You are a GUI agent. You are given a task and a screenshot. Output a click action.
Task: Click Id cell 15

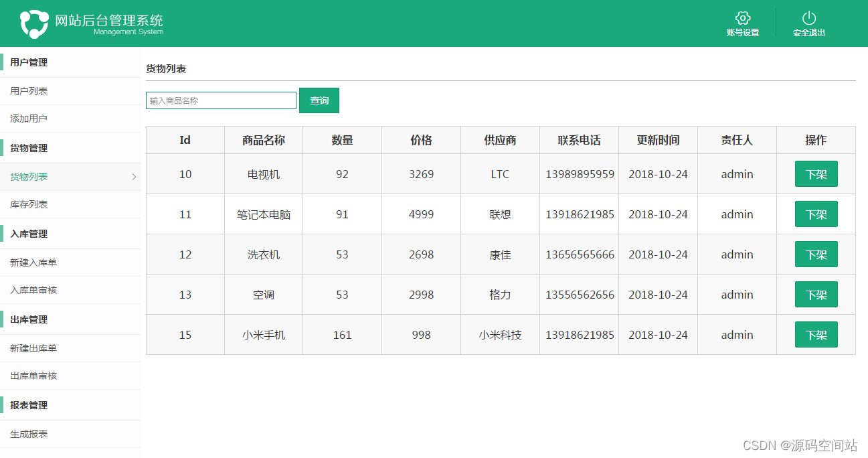point(185,335)
